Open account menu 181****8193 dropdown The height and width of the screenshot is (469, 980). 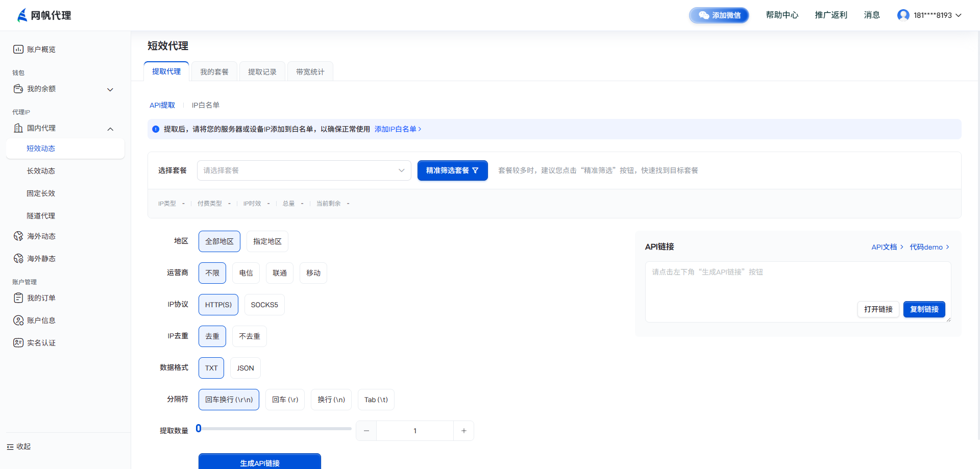[929, 15]
